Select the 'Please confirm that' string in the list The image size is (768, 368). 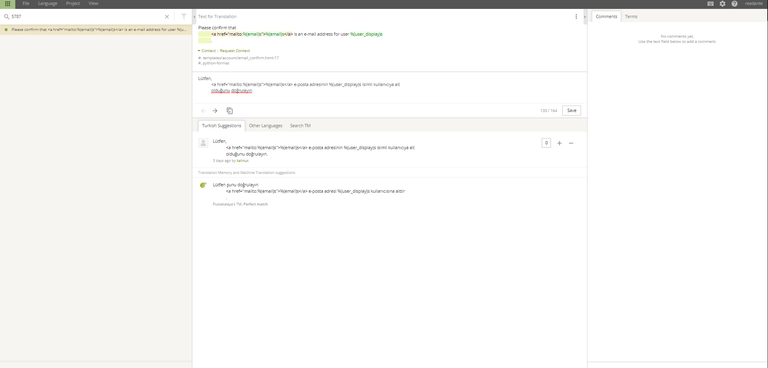coord(96,29)
